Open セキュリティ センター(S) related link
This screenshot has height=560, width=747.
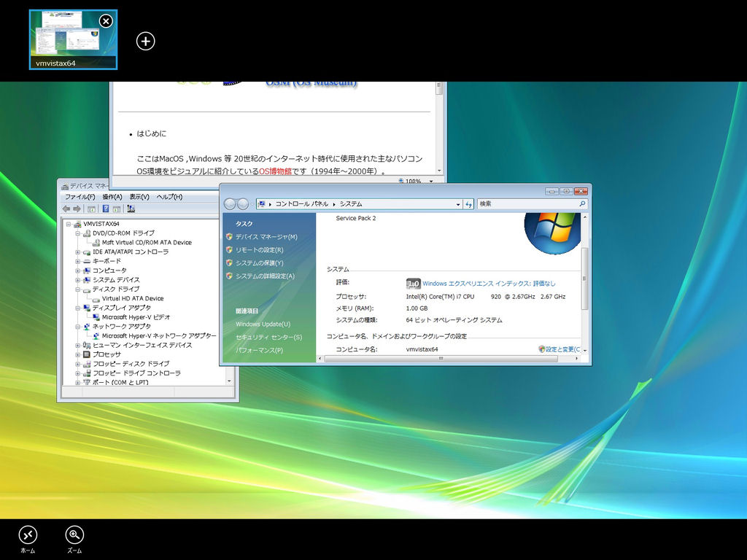[x=268, y=337]
